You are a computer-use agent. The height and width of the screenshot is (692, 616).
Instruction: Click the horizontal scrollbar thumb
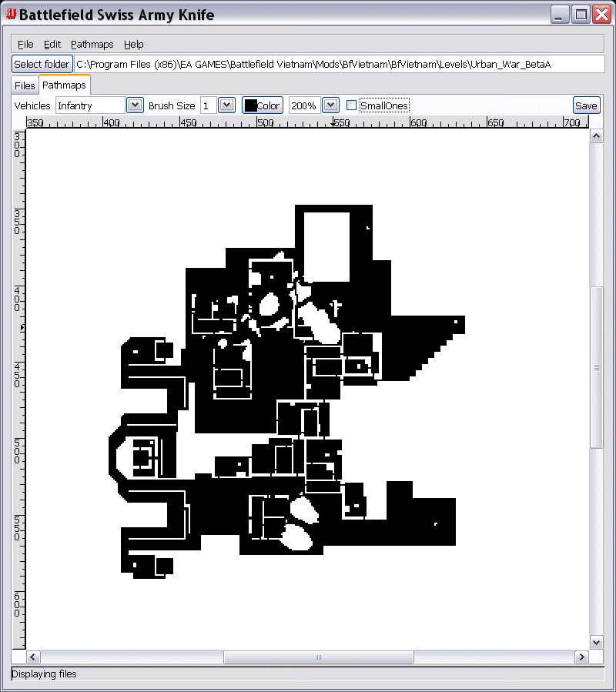click(x=318, y=657)
